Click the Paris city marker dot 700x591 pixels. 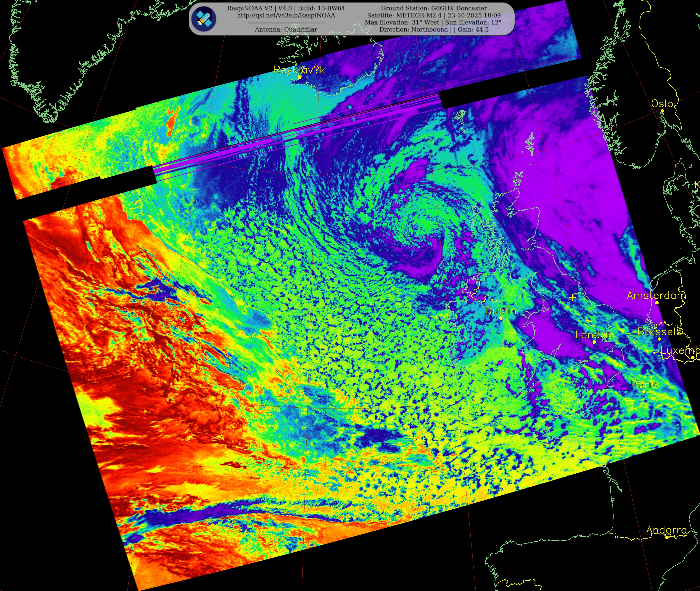644,392
